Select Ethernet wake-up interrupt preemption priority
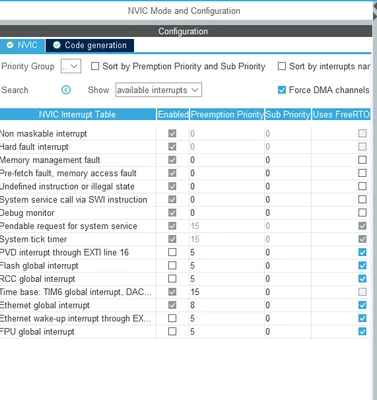The height and width of the screenshot is (400, 377). (x=227, y=318)
